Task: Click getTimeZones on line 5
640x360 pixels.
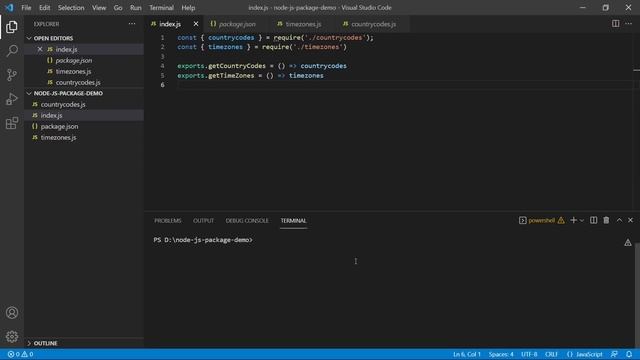Action: (231, 76)
